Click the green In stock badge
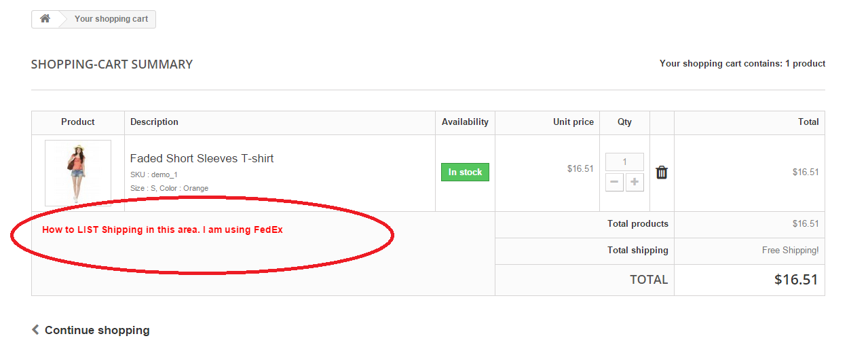This screenshot has width=868, height=349. [465, 172]
